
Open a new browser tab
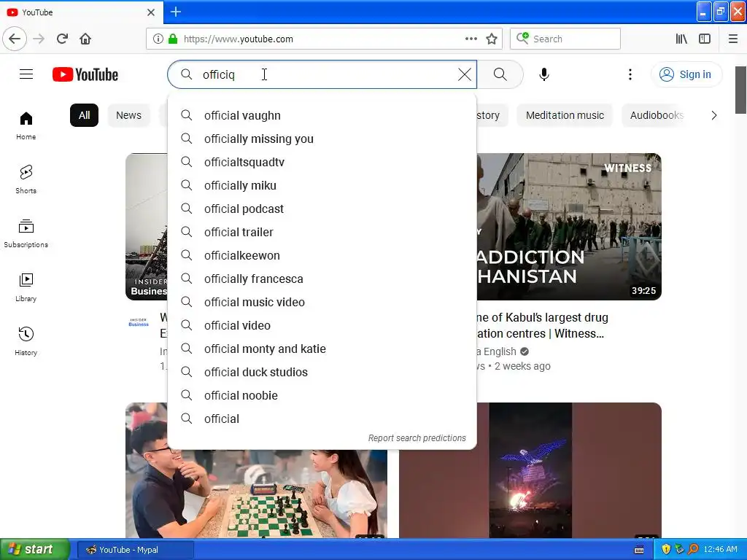[176, 12]
